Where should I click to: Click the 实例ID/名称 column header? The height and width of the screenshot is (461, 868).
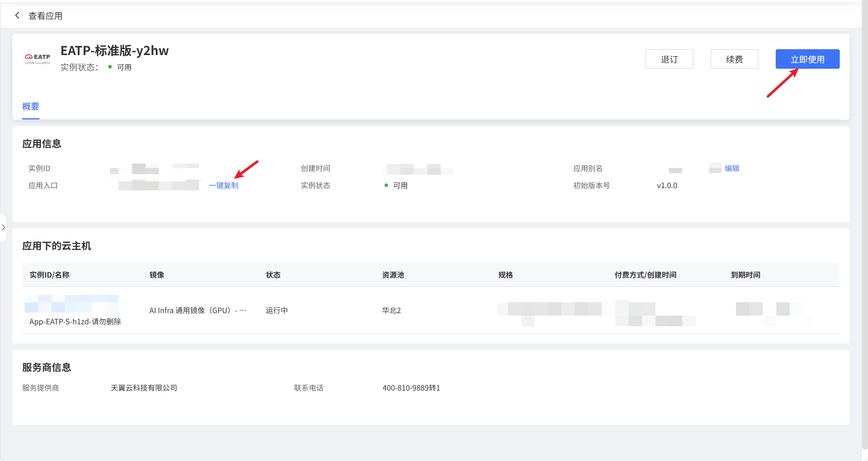pyautogui.click(x=49, y=275)
